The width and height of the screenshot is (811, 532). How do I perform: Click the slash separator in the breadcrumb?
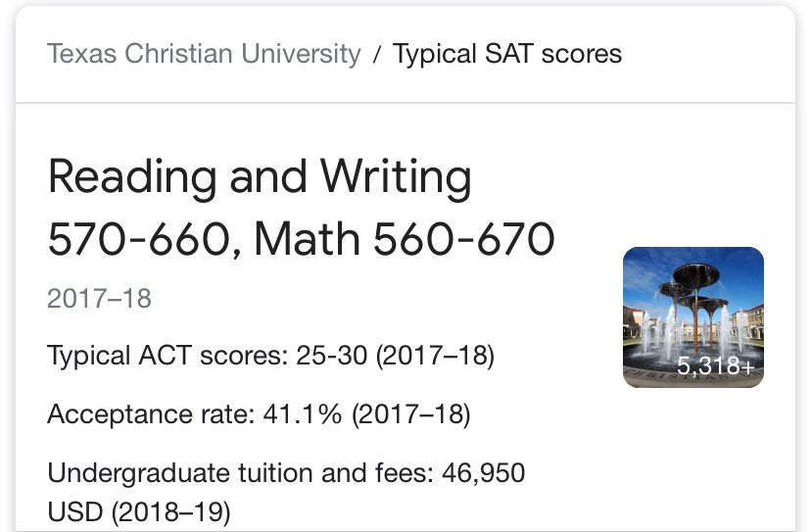(x=377, y=53)
